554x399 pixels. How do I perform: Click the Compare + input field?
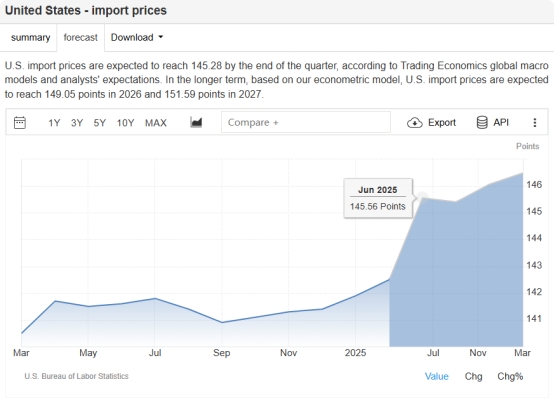[306, 122]
